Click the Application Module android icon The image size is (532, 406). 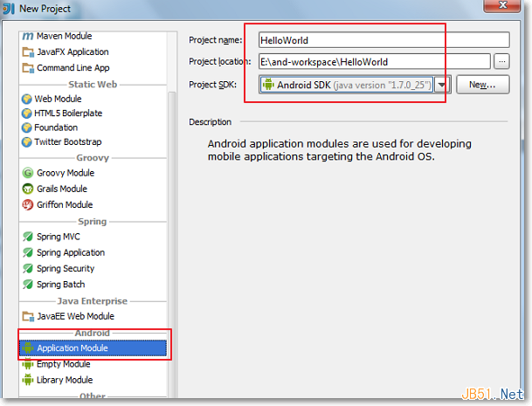tap(28, 348)
